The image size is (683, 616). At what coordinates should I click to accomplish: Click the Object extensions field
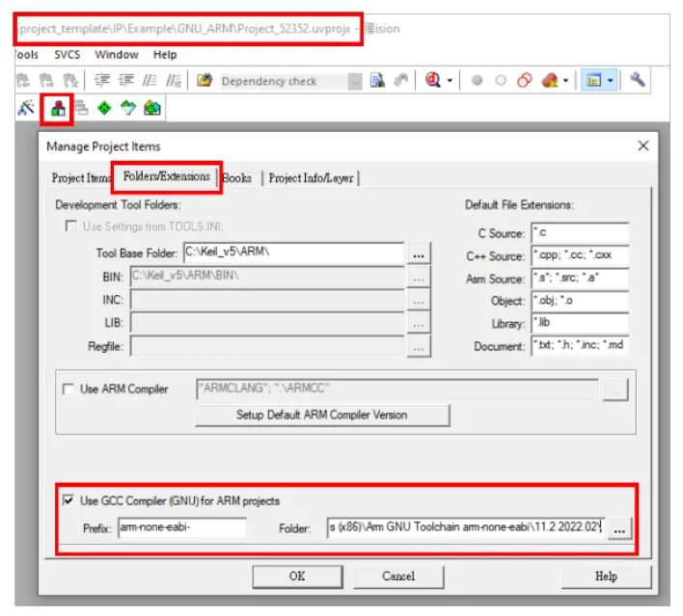(x=580, y=301)
